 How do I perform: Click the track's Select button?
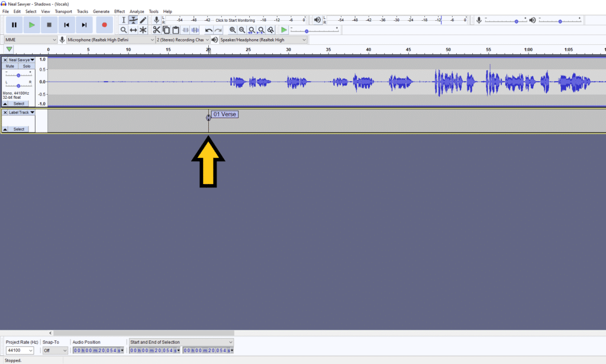point(19,103)
